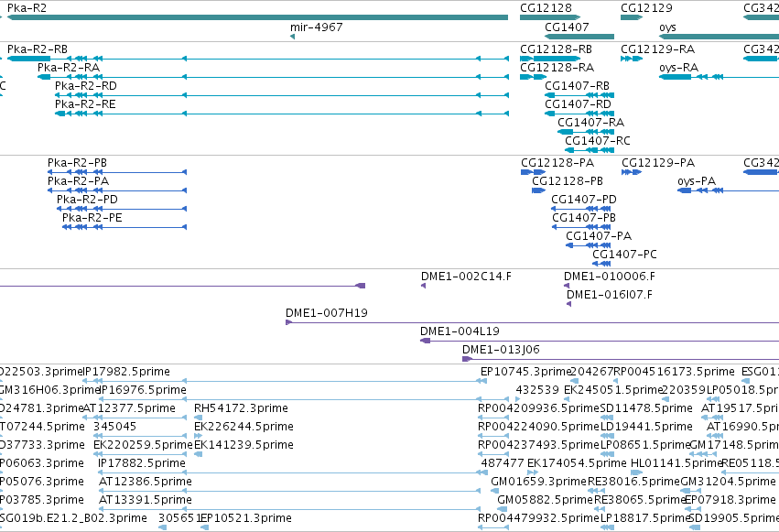Click the DME1-002C14.F arrow glyph
779x532 pixels.
pyautogui.click(x=423, y=286)
